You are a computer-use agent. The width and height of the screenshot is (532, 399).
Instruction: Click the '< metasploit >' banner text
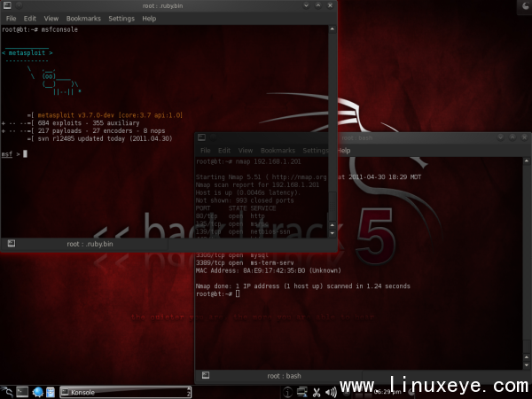[x=27, y=53]
